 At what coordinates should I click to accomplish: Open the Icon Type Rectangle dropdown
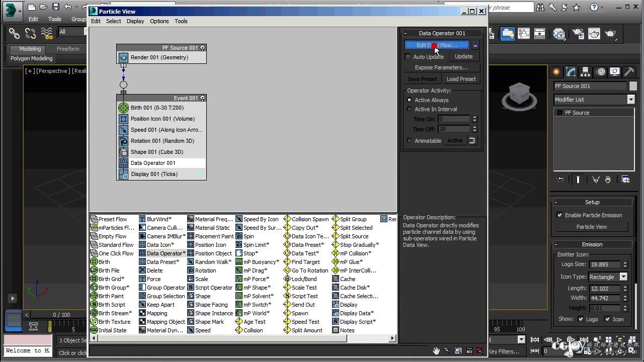click(x=623, y=277)
